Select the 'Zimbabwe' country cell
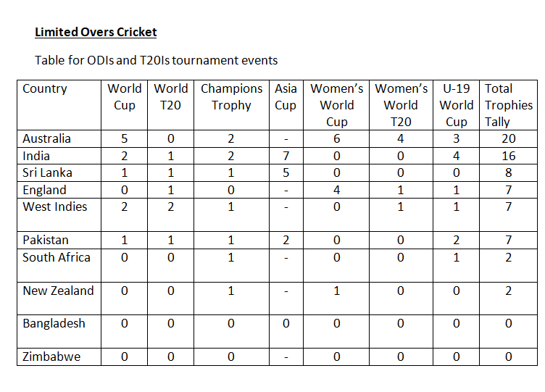This screenshot has width=545, height=392. tap(51, 356)
